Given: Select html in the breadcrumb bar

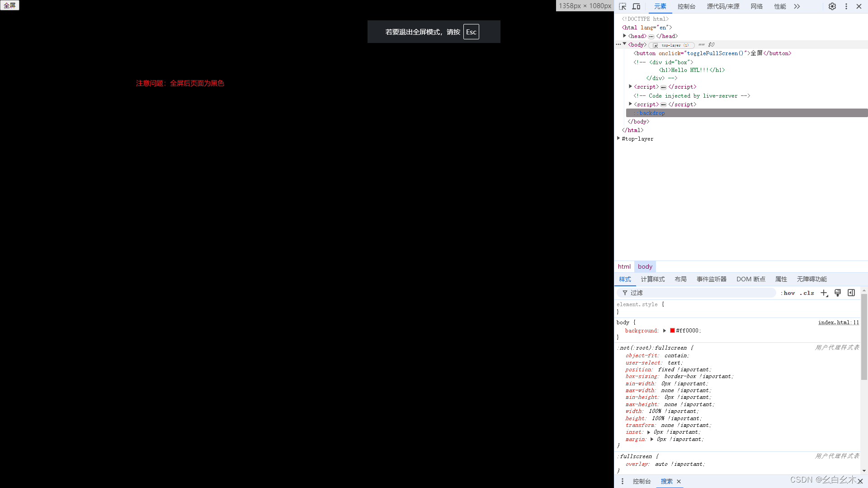Looking at the screenshot, I should coord(624,266).
